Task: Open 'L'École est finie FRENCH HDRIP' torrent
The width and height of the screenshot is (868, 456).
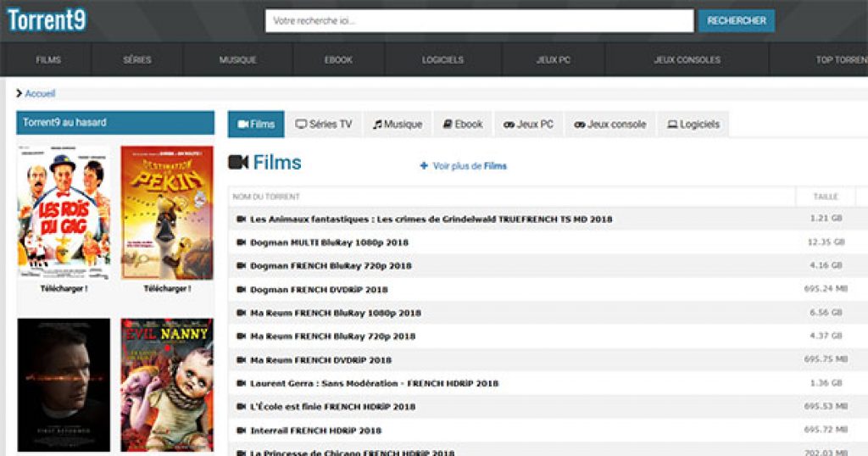Action: coord(332,406)
